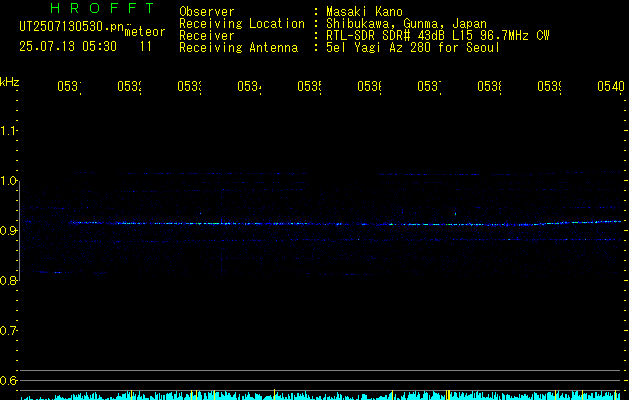
Task: Click the 0.8 frequency axis label
Action: 8,280
